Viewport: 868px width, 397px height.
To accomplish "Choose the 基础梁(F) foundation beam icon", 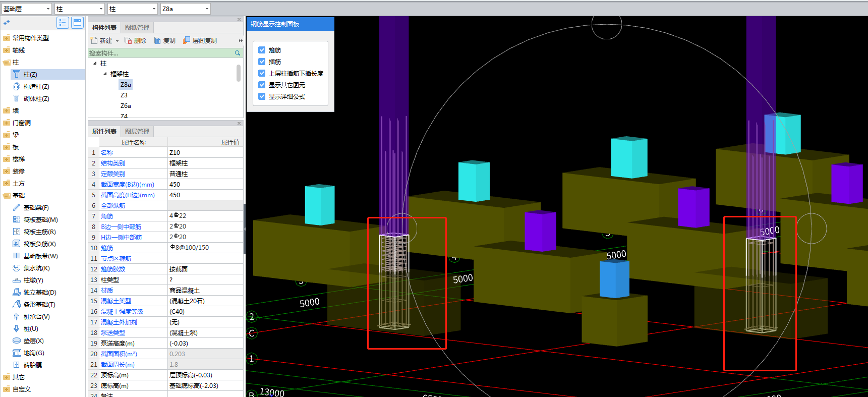I will point(17,207).
